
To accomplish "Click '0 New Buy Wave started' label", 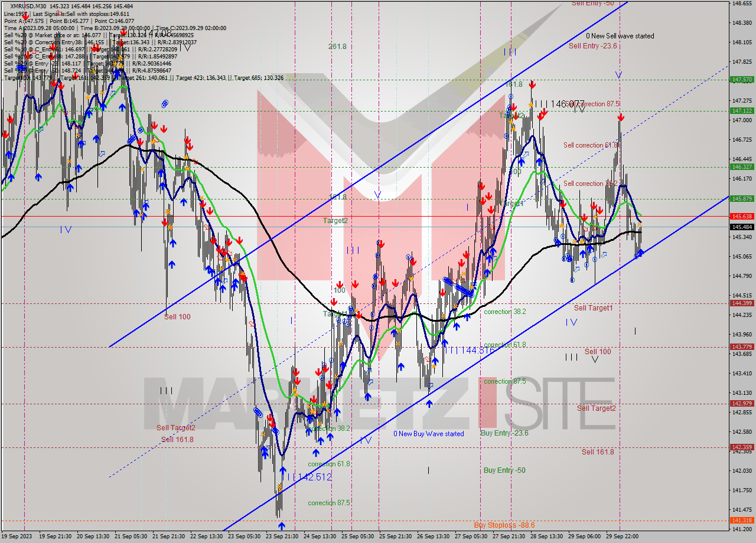I will (429, 434).
